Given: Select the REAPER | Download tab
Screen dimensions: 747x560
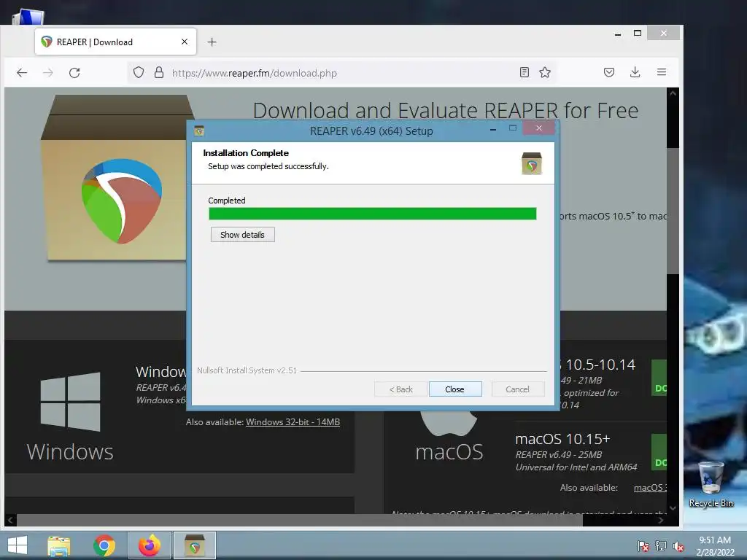Looking at the screenshot, I should (x=115, y=42).
